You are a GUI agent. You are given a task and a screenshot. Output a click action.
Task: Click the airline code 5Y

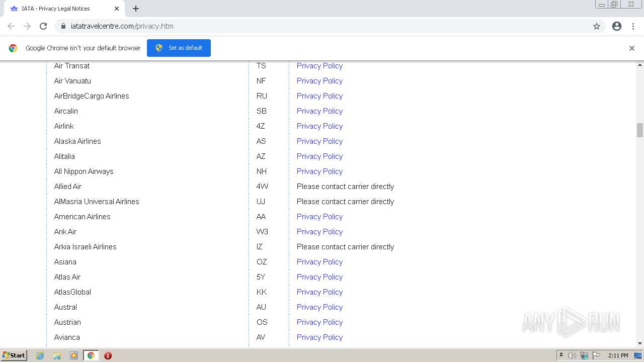coord(261,277)
